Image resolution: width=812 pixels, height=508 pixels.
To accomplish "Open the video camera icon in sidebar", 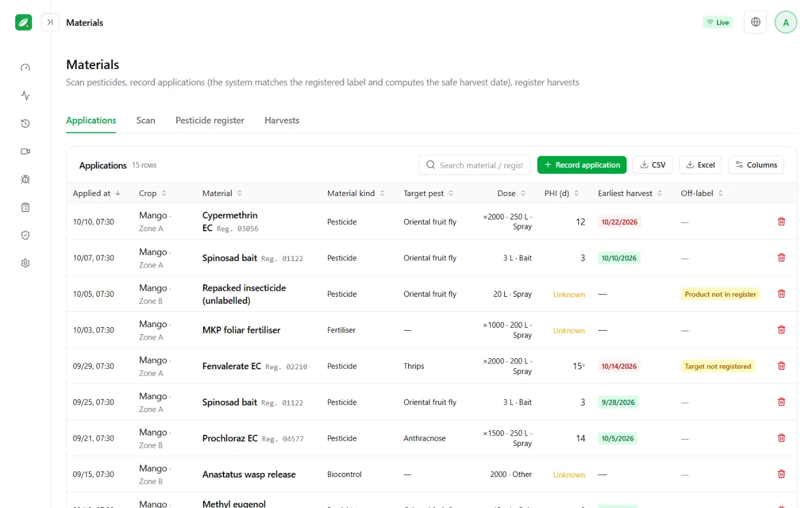I will coord(25,151).
